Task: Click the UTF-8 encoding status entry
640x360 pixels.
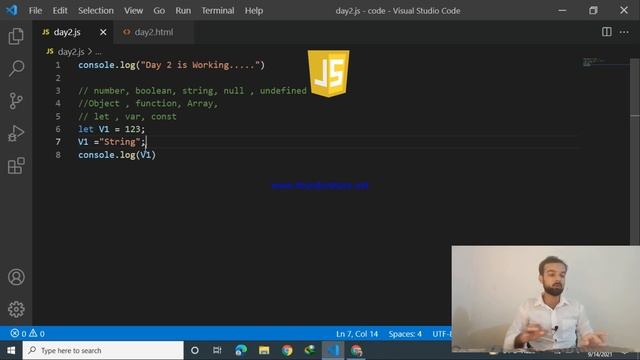Action: click(x=442, y=334)
